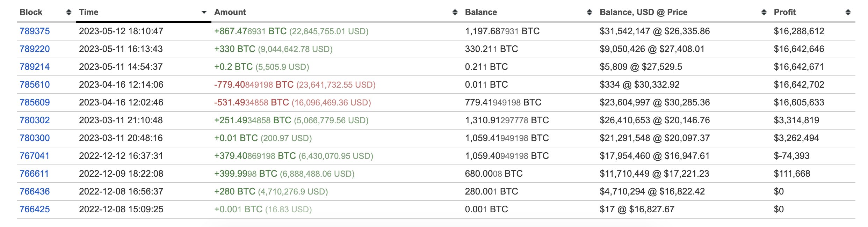Click the sort arrows beside Block header
The image size is (868, 227).
pyautogui.click(x=69, y=13)
